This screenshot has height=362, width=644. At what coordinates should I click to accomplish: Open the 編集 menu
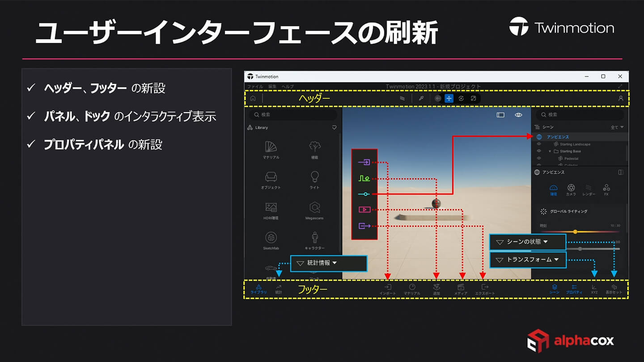pos(272,86)
